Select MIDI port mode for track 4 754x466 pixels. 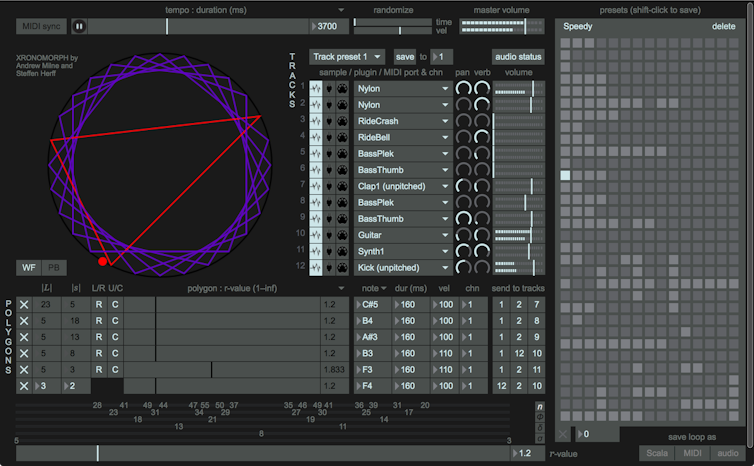coord(342,138)
